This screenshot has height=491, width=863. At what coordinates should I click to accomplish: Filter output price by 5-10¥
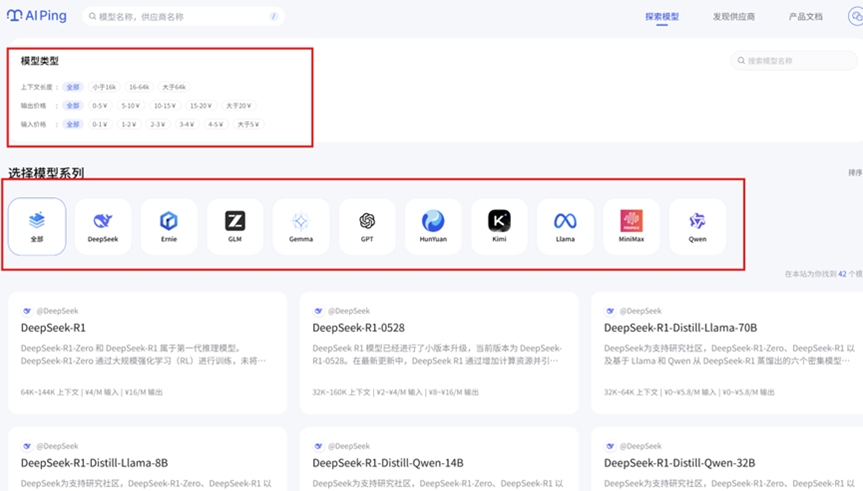(x=130, y=106)
